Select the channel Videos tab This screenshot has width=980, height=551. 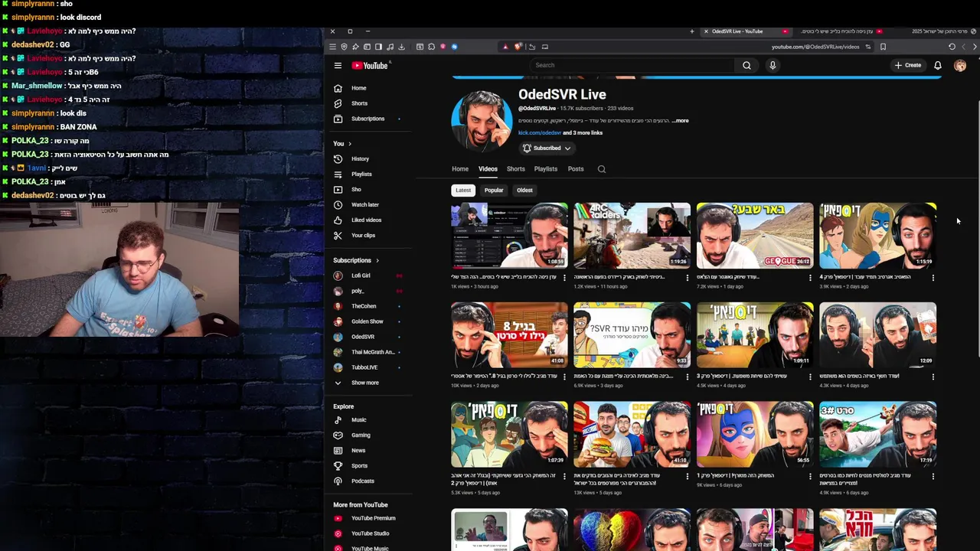(x=488, y=169)
